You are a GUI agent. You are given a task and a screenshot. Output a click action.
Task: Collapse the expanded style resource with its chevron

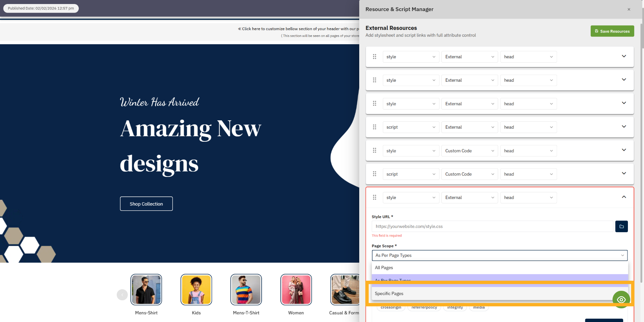(624, 197)
